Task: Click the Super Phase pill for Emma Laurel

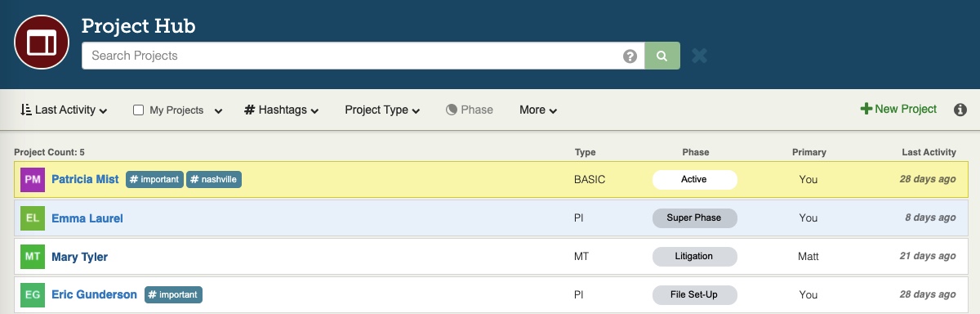Action: tap(695, 218)
